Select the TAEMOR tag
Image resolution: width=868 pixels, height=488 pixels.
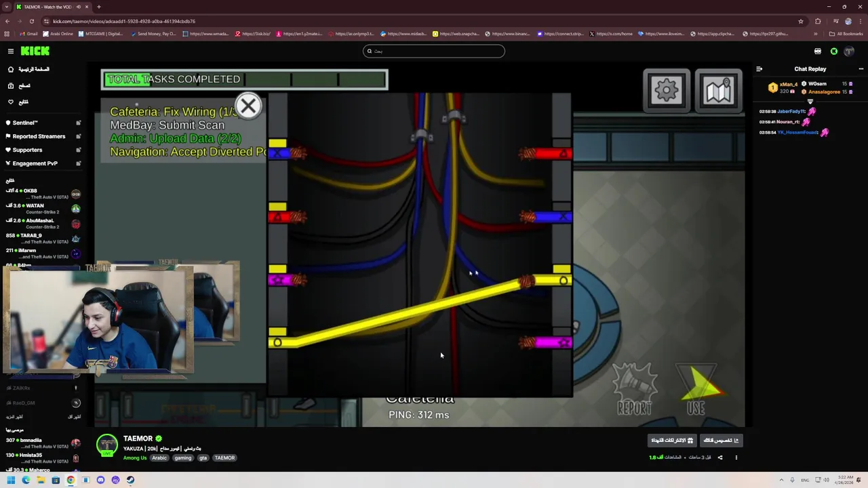[224, 458]
